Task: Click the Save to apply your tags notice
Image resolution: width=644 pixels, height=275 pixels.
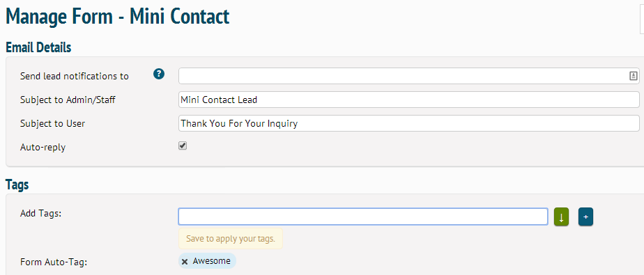Action: [231, 239]
